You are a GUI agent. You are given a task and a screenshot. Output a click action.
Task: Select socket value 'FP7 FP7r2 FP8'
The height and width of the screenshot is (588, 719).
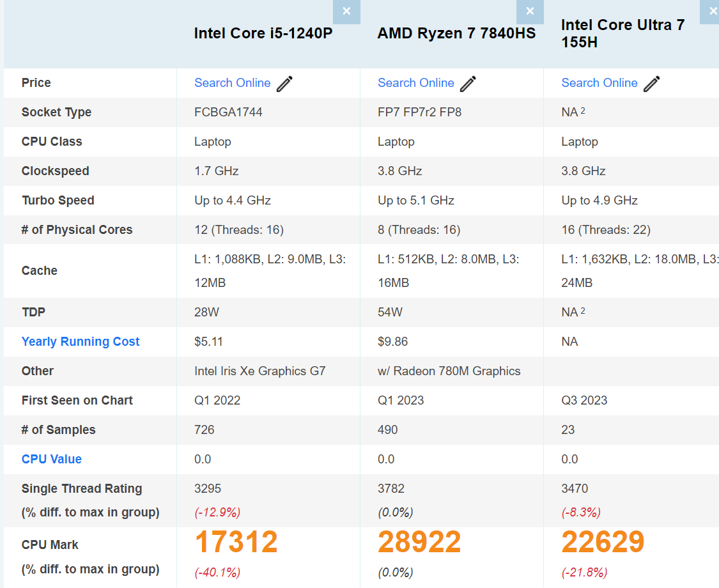point(419,112)
